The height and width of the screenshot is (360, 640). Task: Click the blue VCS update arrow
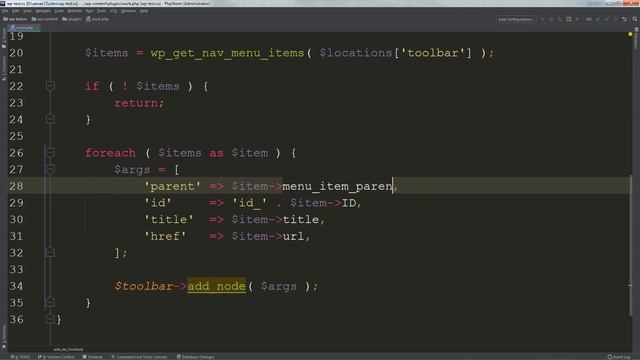coord(598,19)
